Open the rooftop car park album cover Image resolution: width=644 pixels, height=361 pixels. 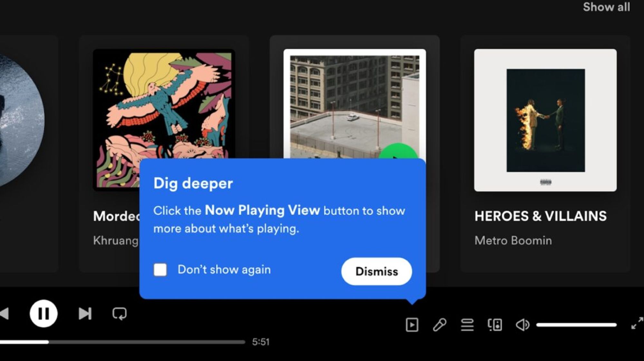(354, 103)
